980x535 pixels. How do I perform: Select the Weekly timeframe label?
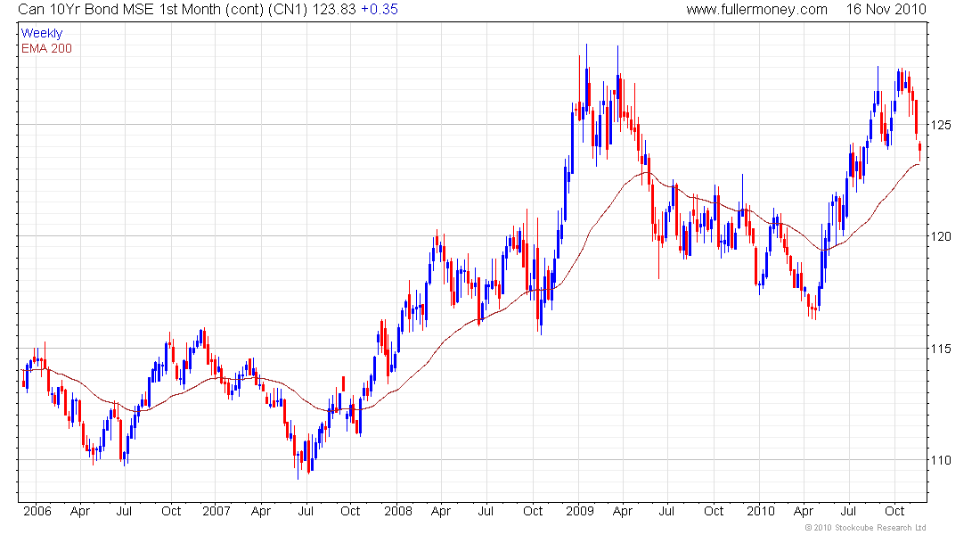42,33
